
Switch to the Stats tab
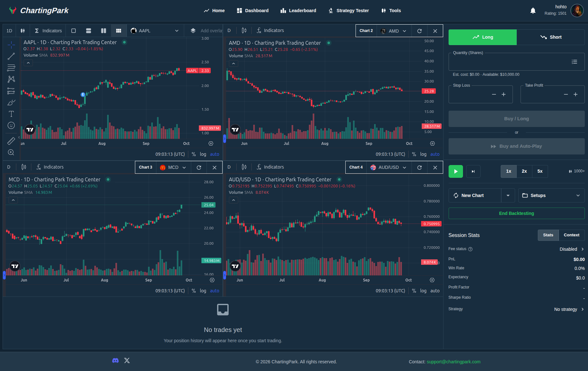point(548,235)
